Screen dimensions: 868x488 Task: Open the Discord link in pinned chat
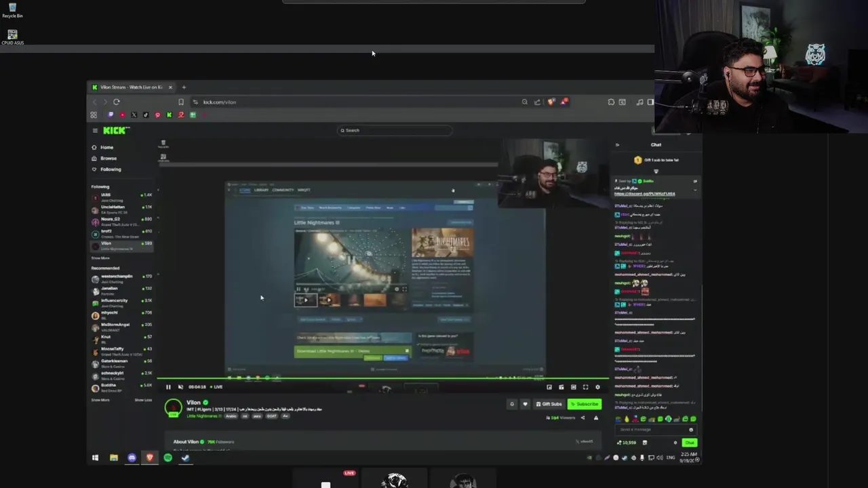pyautogui.click(x=644, y=194)
